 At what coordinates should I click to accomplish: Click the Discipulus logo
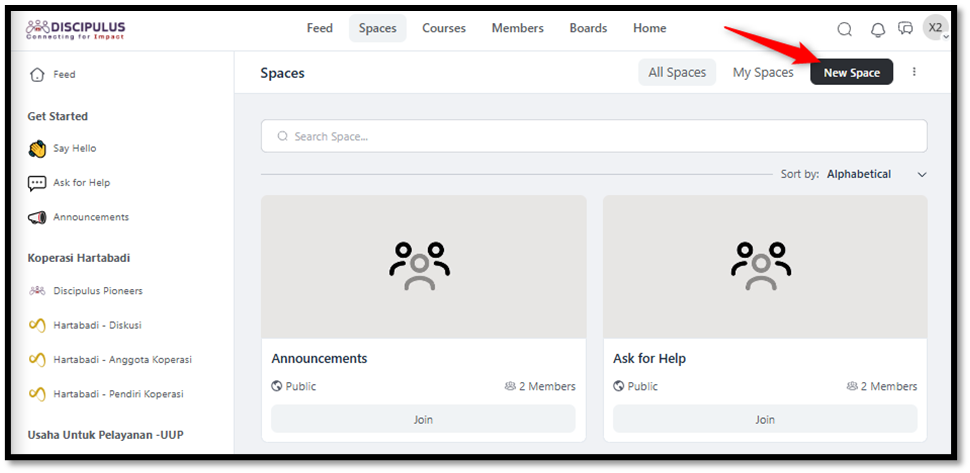click(76, 29)
